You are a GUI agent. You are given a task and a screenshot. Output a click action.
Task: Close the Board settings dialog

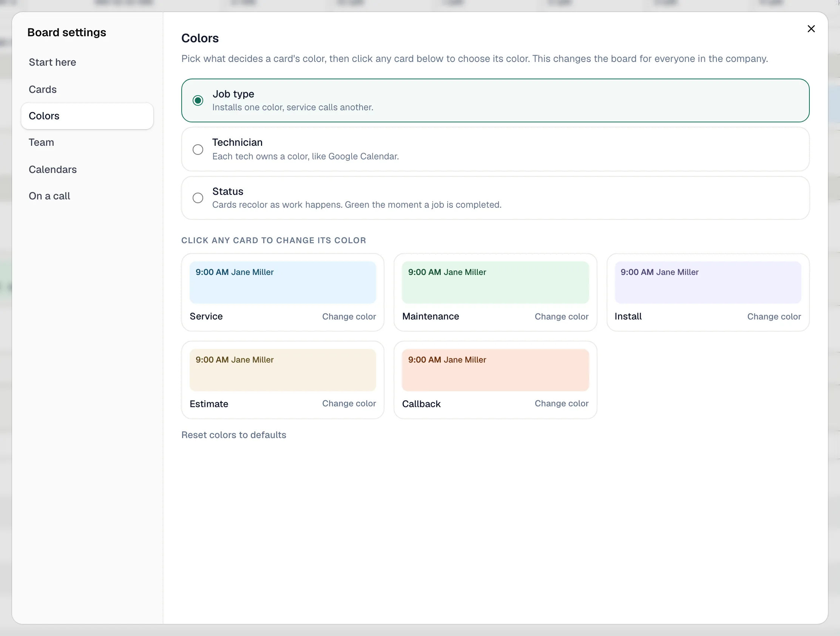(x=811, y=29)
